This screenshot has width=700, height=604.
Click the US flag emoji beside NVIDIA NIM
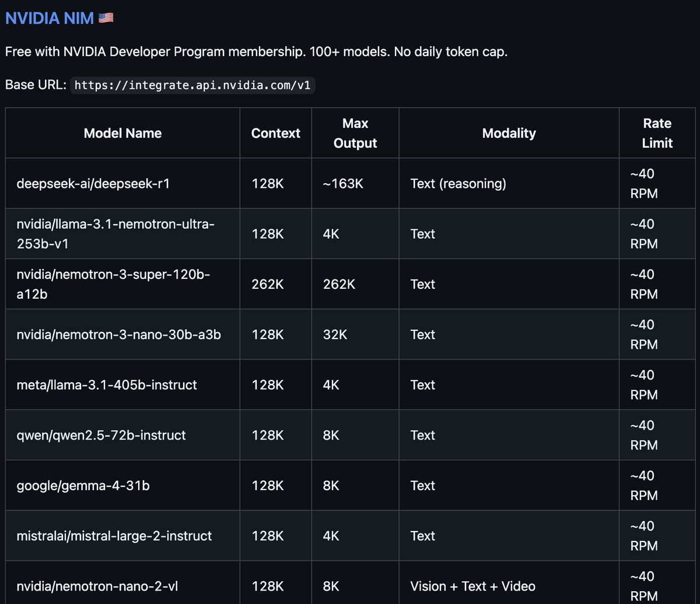106,18
